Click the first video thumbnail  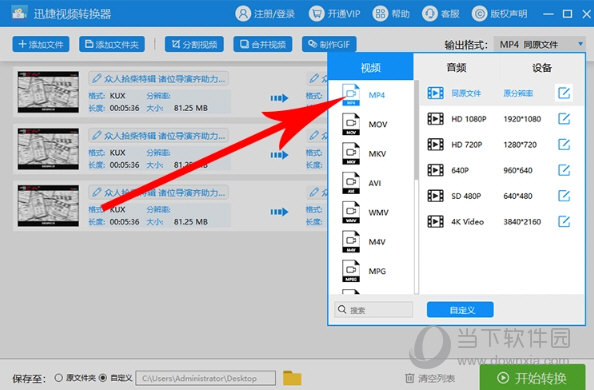pos(48,92)
